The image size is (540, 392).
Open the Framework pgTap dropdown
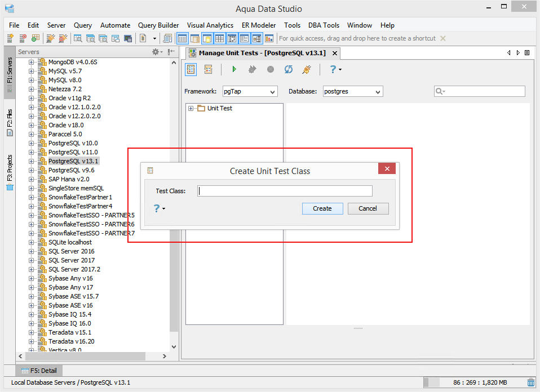pos(249,91)
